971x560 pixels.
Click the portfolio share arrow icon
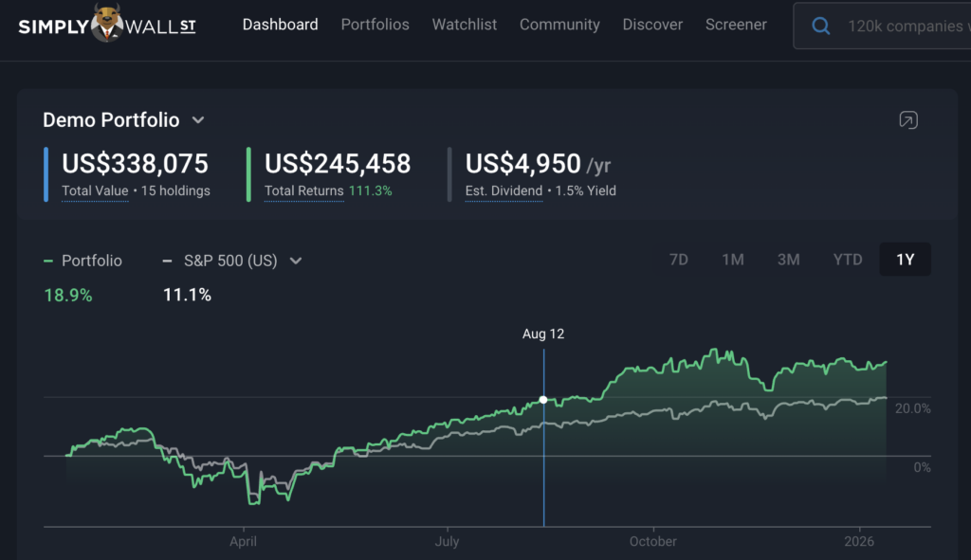click(x=907, y=120)
